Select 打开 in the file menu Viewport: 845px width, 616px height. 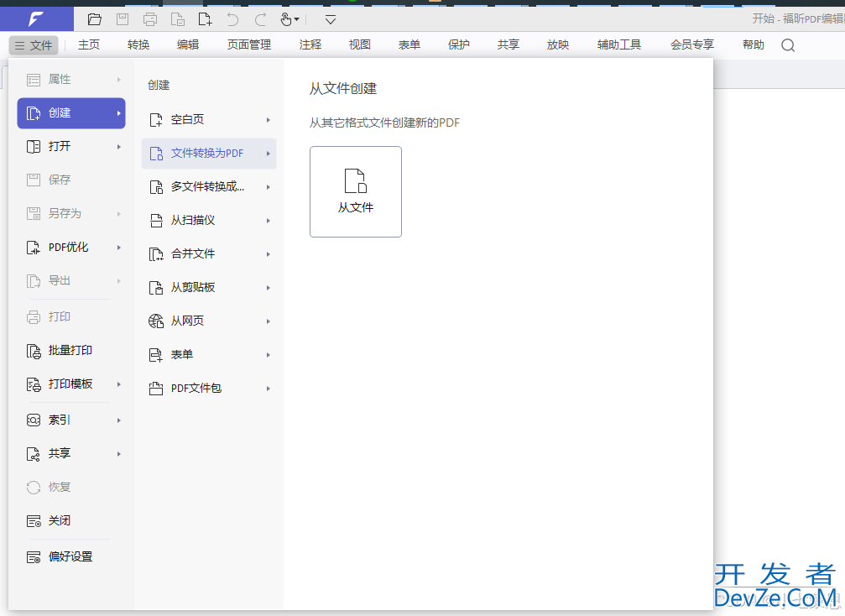coord(71,147)
